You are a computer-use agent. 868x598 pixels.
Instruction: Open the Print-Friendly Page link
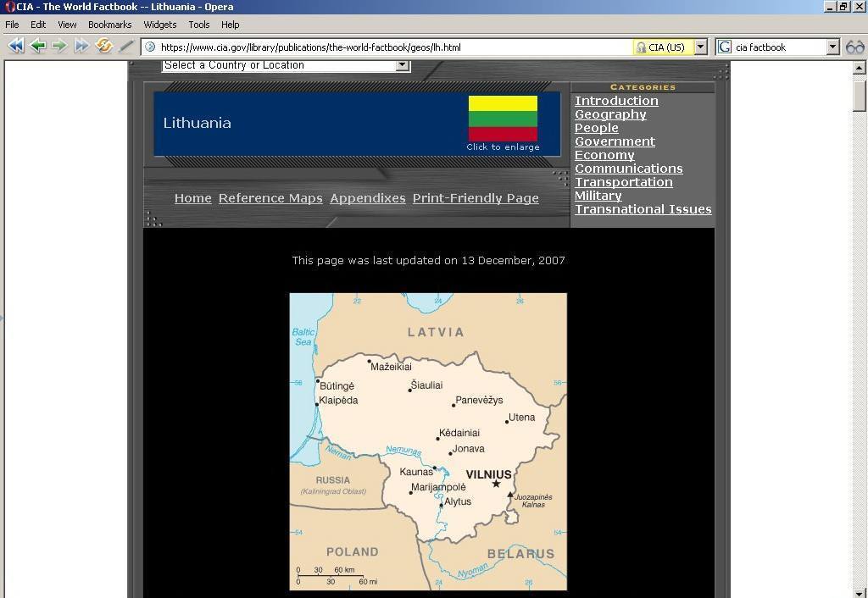tap(476, 198)
